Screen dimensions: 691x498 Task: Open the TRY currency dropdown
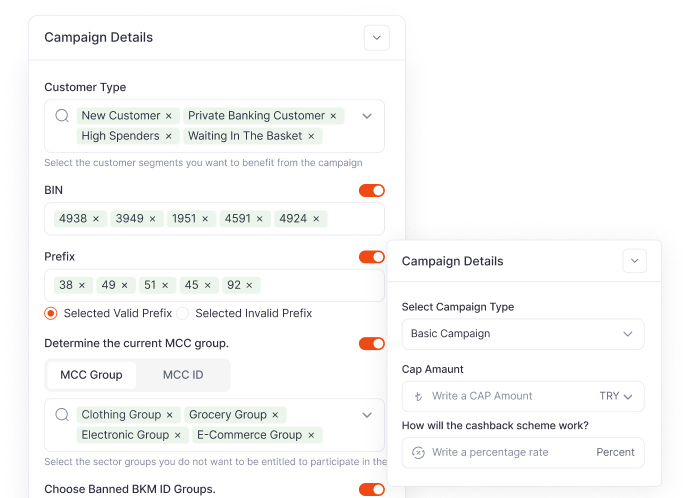(x=616, y=396)
